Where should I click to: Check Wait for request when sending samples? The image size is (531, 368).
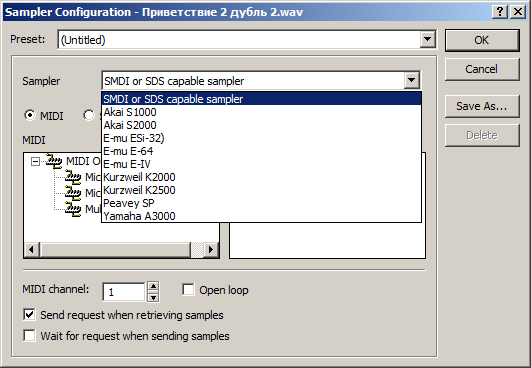(29, 336)
